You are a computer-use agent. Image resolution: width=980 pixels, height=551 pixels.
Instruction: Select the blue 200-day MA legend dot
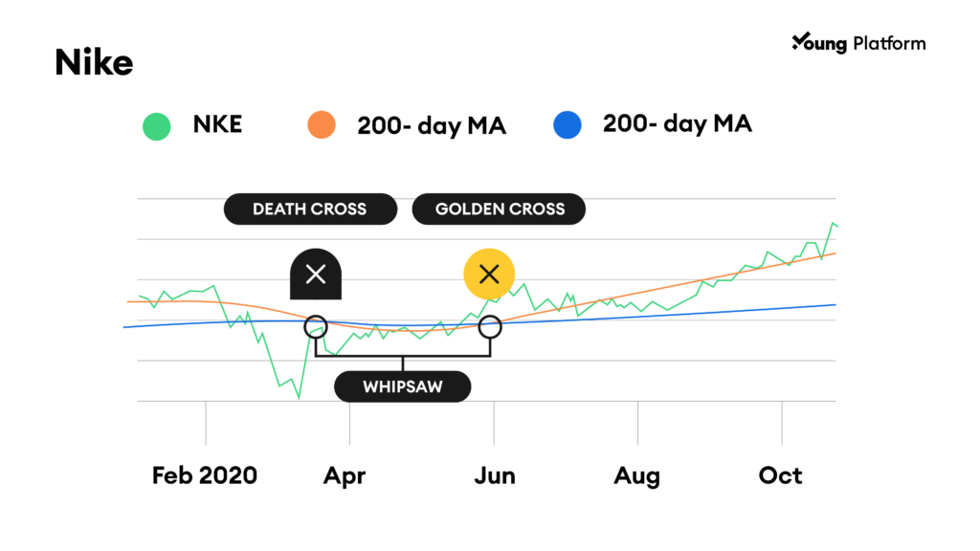pyautogui.click(x=568, y=124)
